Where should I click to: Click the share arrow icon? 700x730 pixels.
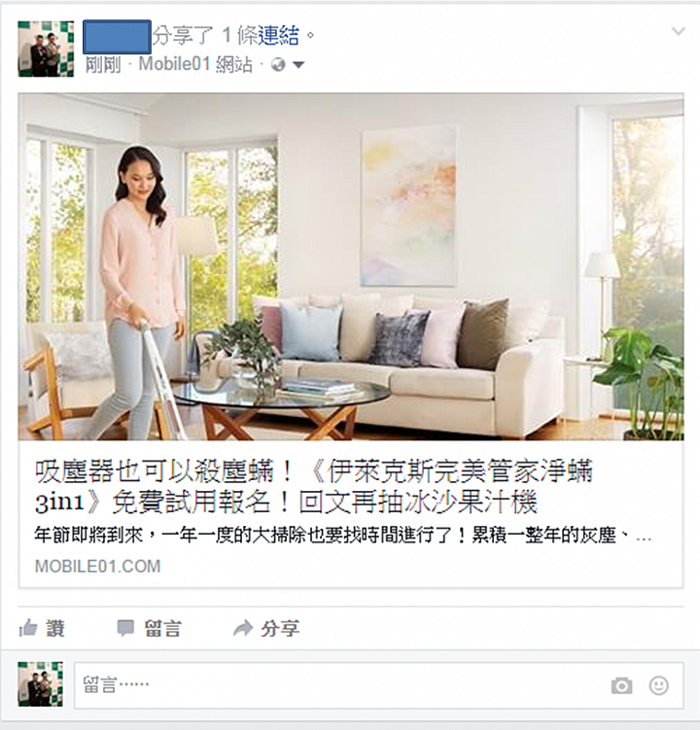coord(243,629)
